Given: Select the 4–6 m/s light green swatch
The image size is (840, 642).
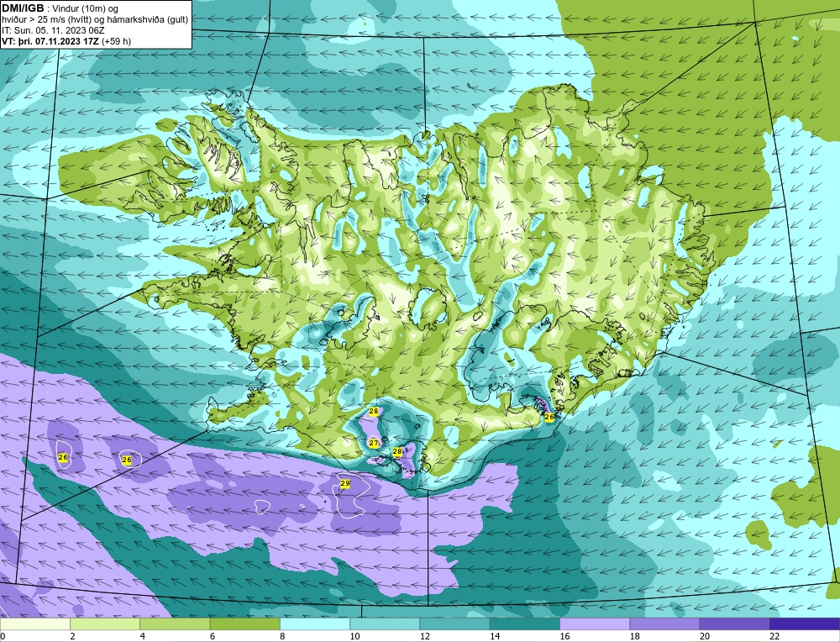Looking at the screenshot, I should pos(176,624).
